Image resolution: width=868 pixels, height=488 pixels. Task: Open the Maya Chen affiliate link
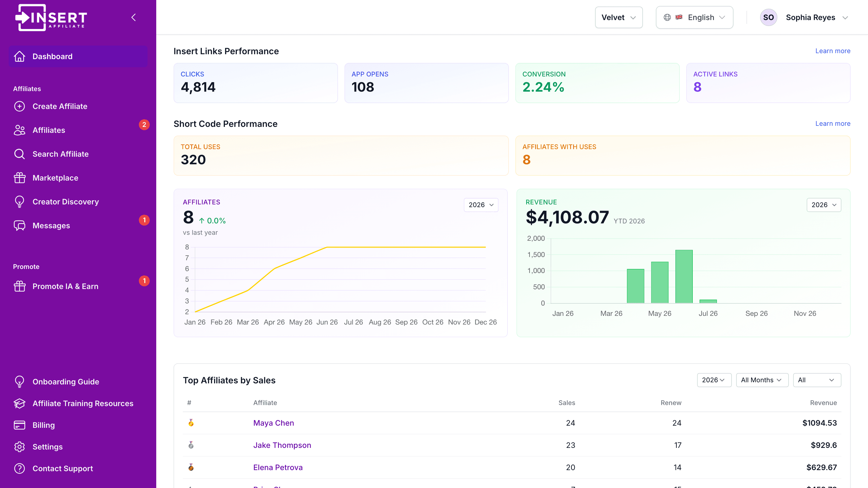274,423
